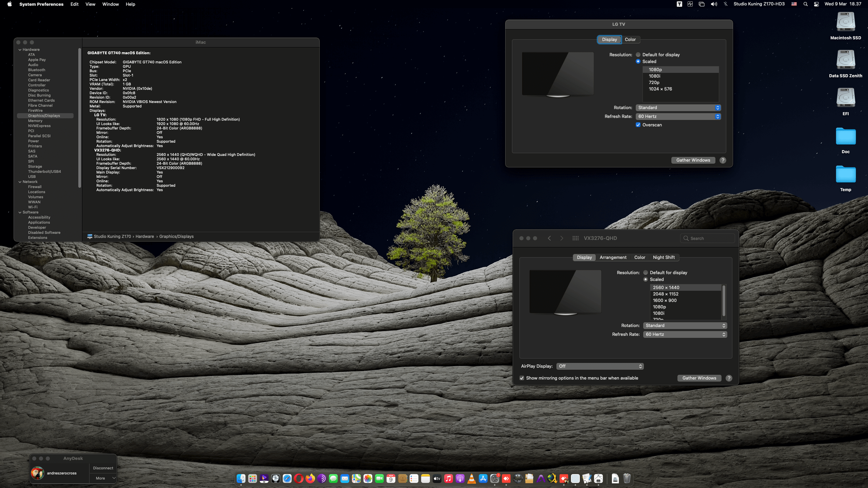
Task: Collapse the Hardware tree section
Action: pos(20,49)
